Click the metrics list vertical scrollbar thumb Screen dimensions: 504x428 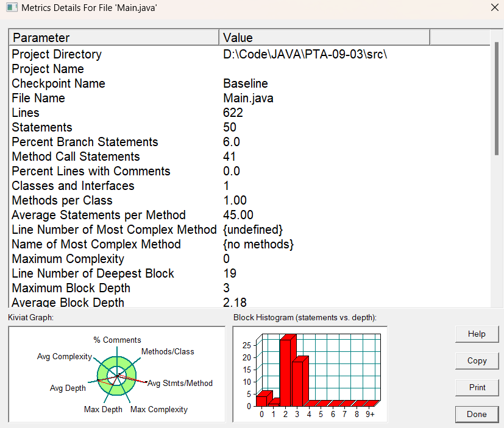497,99
